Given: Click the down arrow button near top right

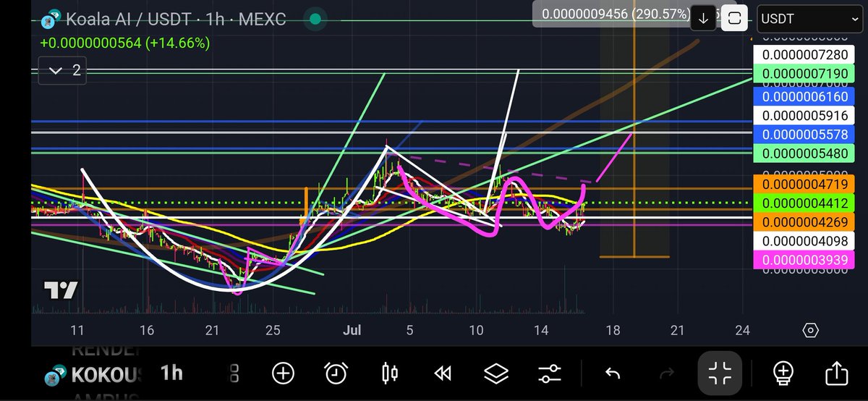Looking at the screenshot, I should coord(703,19).
